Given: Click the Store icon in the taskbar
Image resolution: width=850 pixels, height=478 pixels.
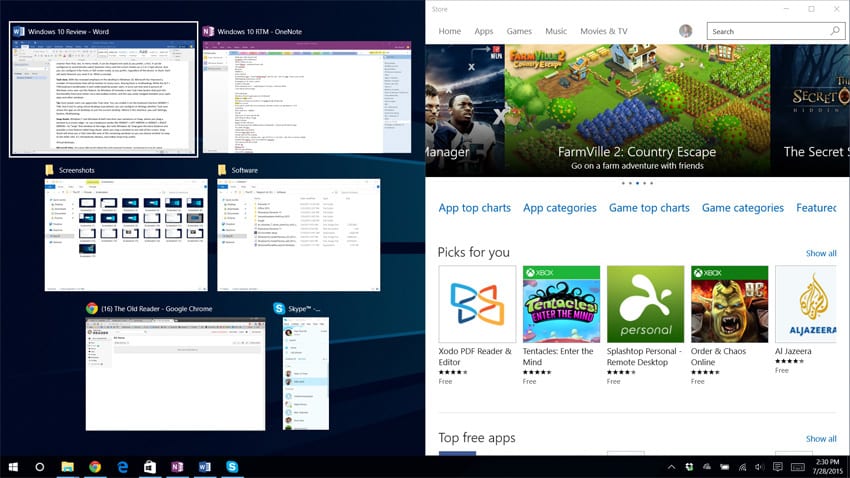Looking at the screenshot, I should click(x=150, y=467).
